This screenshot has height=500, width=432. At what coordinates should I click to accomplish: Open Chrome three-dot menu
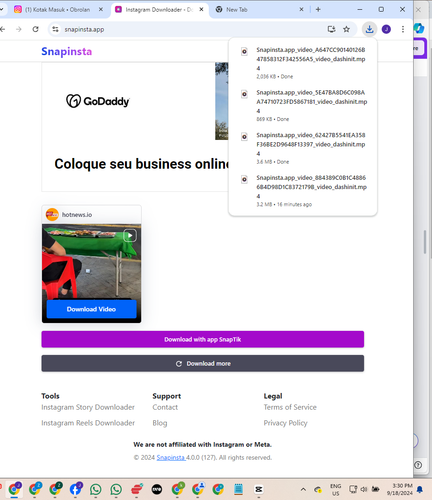[x=403, y=29]
